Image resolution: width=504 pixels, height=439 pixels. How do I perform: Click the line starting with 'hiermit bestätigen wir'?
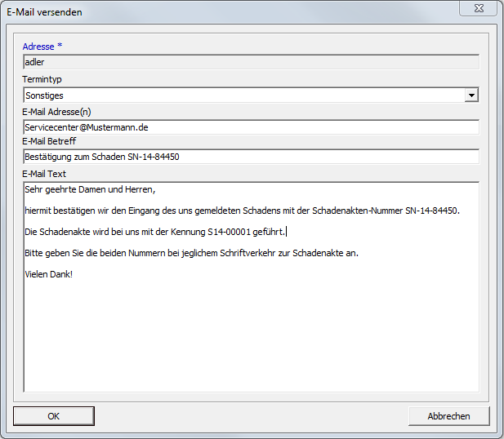(242, 211)
